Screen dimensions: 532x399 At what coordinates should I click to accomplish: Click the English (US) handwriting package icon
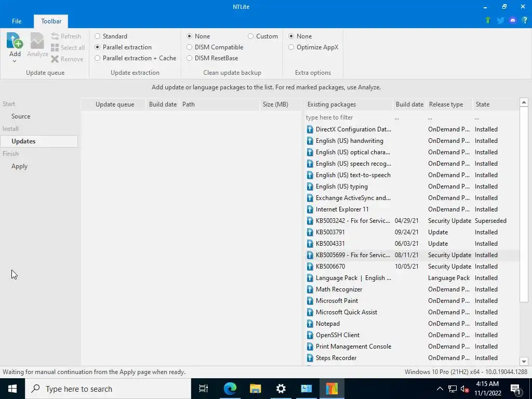(x=310, y=141)
